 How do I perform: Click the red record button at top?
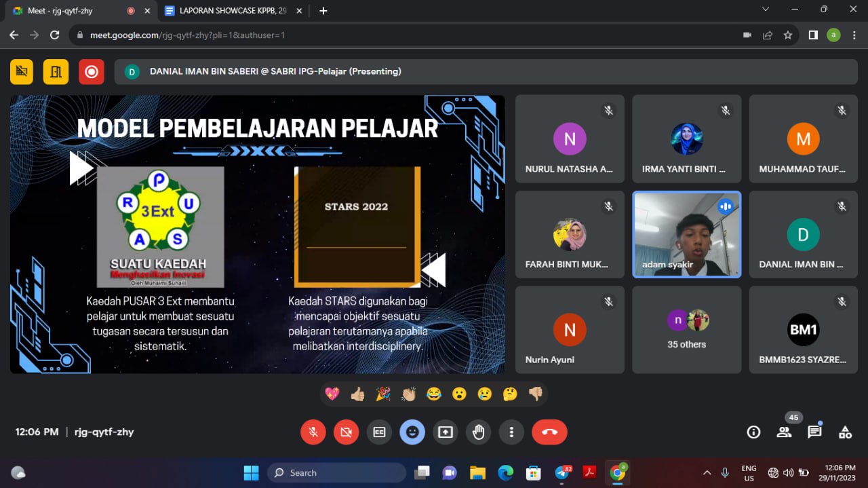click(x=92, y=71)
